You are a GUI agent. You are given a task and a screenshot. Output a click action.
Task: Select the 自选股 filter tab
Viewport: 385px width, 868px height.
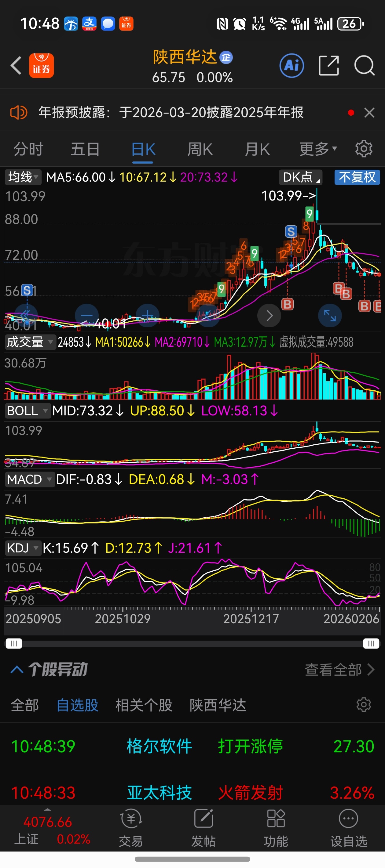[77, 705]
